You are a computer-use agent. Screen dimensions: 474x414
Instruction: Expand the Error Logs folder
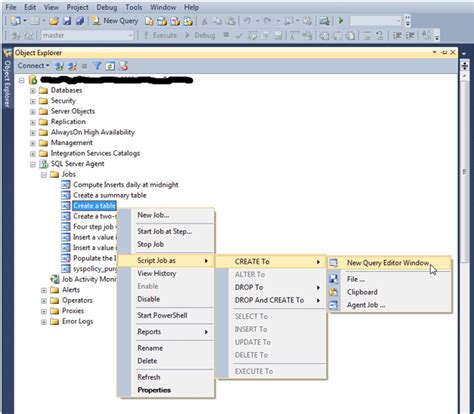pos(44,322)
